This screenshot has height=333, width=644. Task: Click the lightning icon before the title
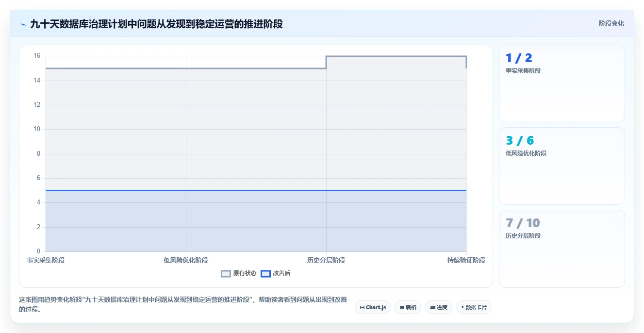pyautogui.click(x=23, y=24)
